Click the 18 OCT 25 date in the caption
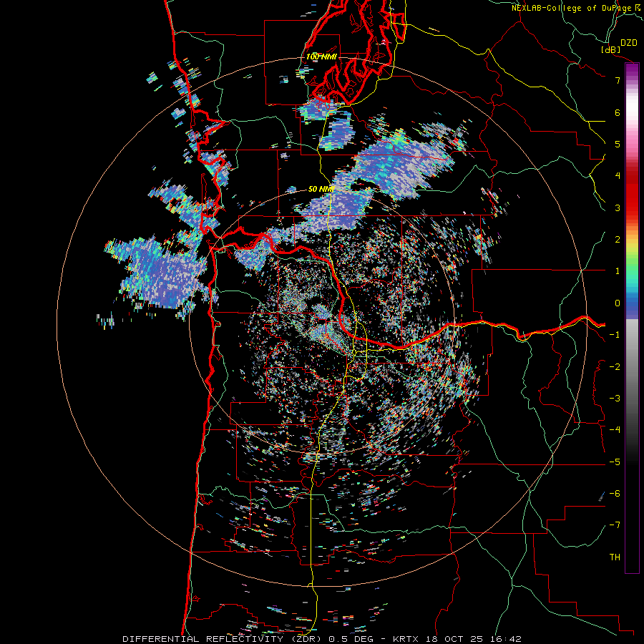The height and width of the screenshot is (644, 644). [454, 639]
